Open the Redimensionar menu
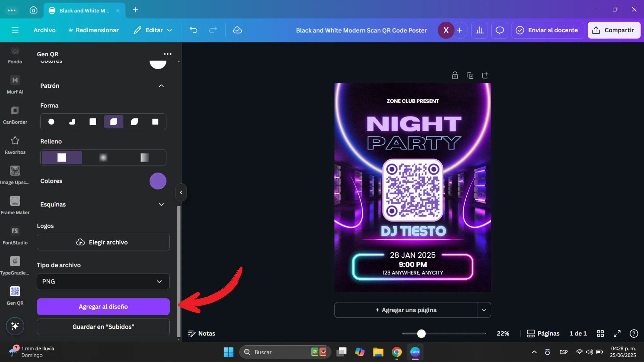Image resolution: width=644 pixels, height=362 pixels. click(93, 30)
